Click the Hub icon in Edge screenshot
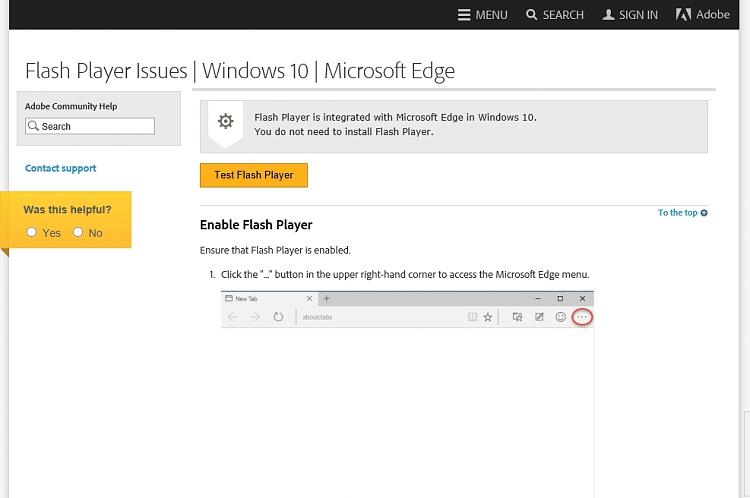Image resolution: width=750 pixels, height=498 pixels. point(517,317)
